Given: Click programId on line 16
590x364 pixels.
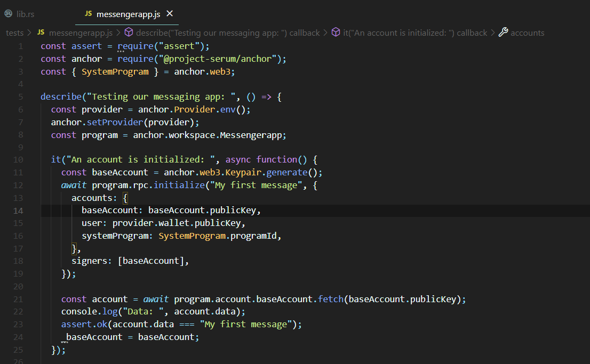Looking at the screenshot, I should 253,236.
